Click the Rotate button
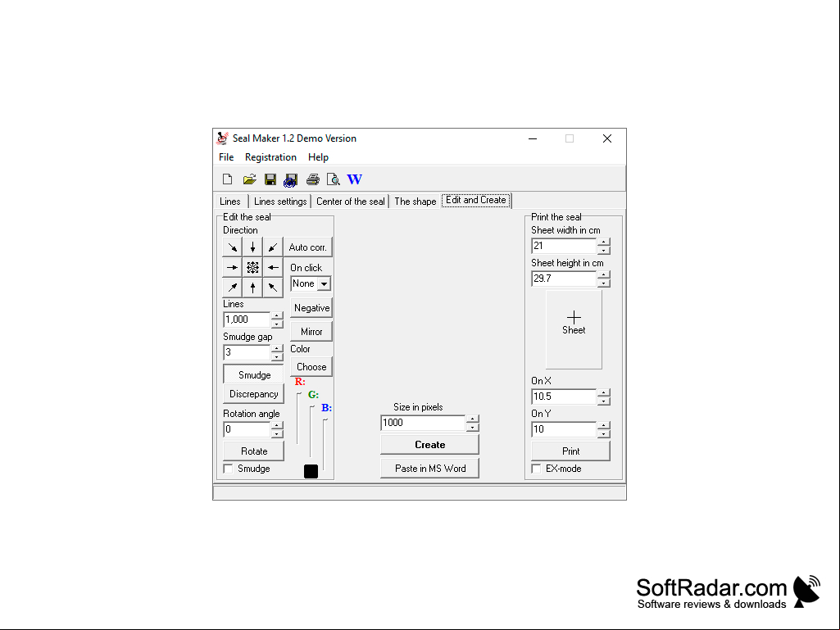 coord(253,451)
